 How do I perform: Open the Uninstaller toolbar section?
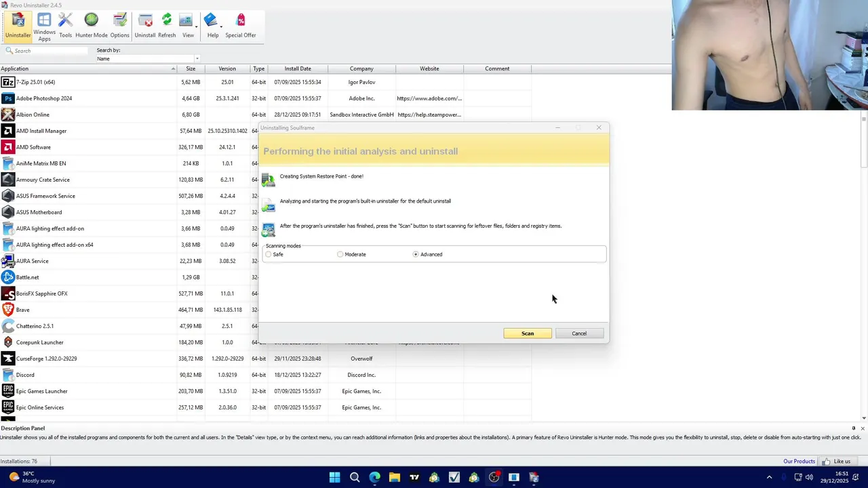pos(18,26)
